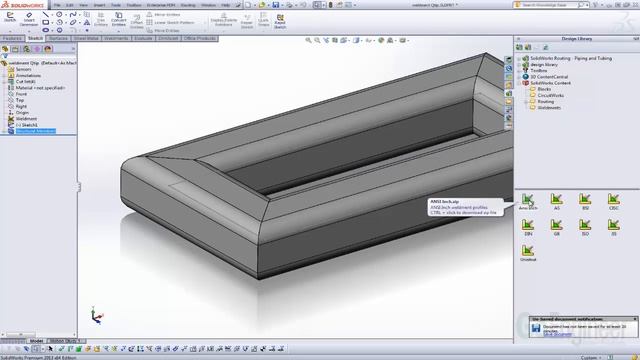This screenshot has height=360, width=640.
Task: Click the Convert Entities tool
Action: click(118, 19)
